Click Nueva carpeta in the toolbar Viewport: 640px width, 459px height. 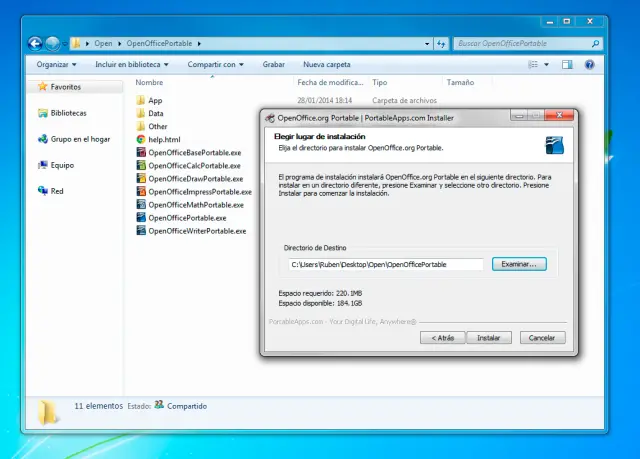pos(326,64)
